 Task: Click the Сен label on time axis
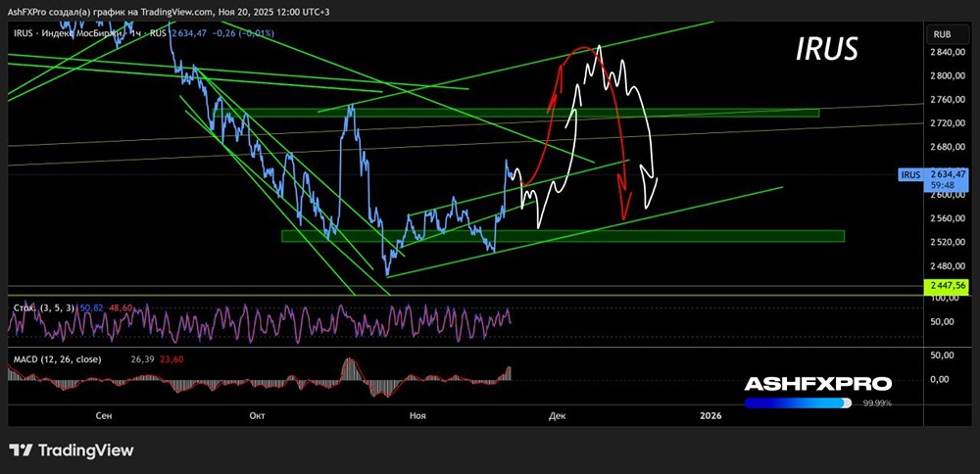click(x=105, y=415)
